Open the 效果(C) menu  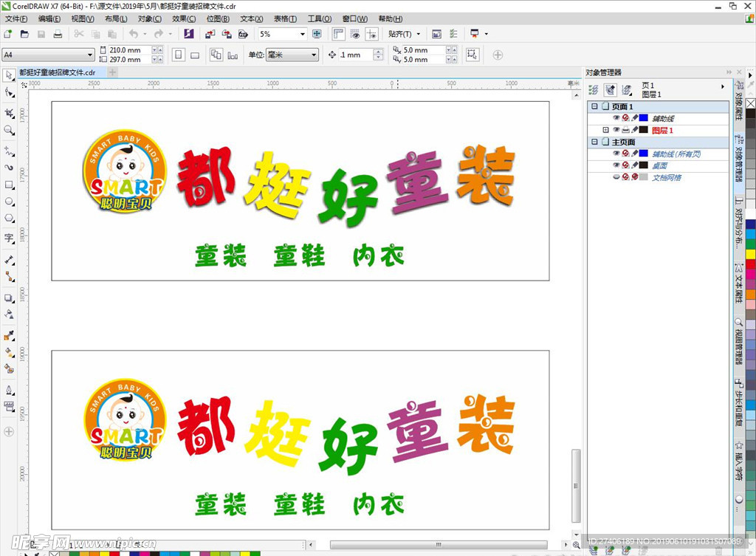click(184, 18)
